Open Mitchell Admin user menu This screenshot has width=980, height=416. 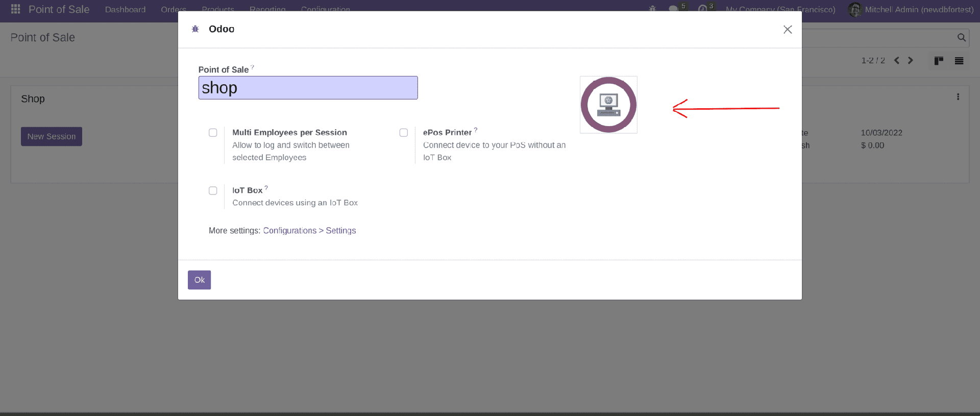click(911, 9)
